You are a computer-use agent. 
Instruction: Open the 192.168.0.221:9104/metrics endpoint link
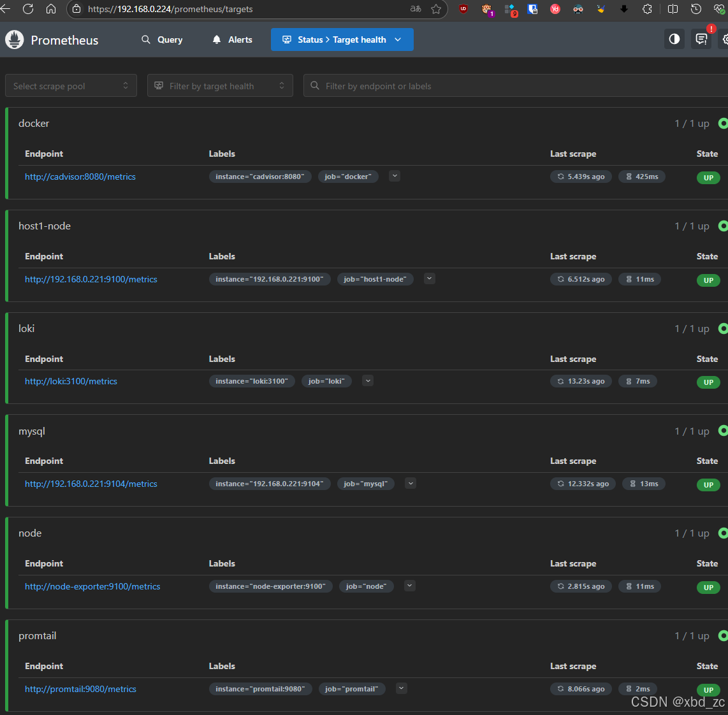click(x=91, y=484)
